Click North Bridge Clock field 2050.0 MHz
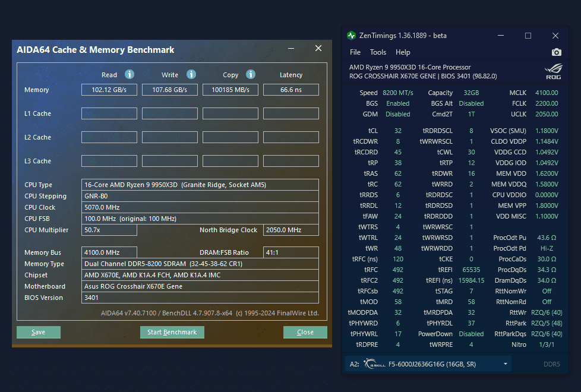 pos(291,230)
